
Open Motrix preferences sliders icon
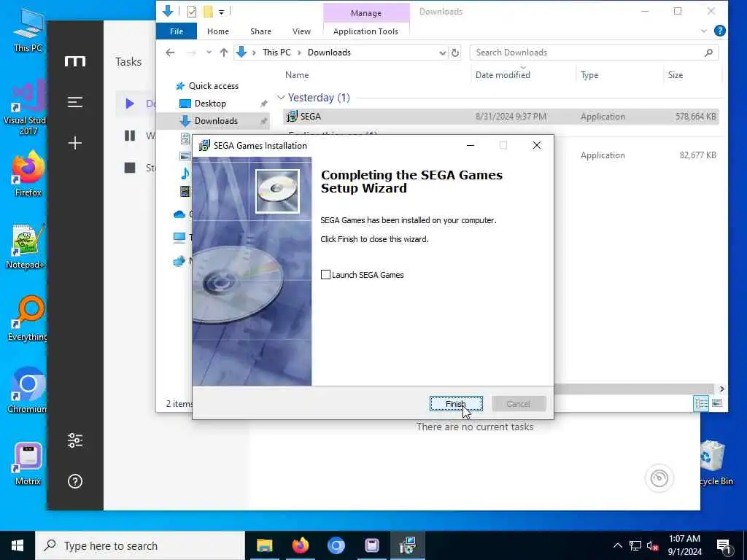point(75,440)
